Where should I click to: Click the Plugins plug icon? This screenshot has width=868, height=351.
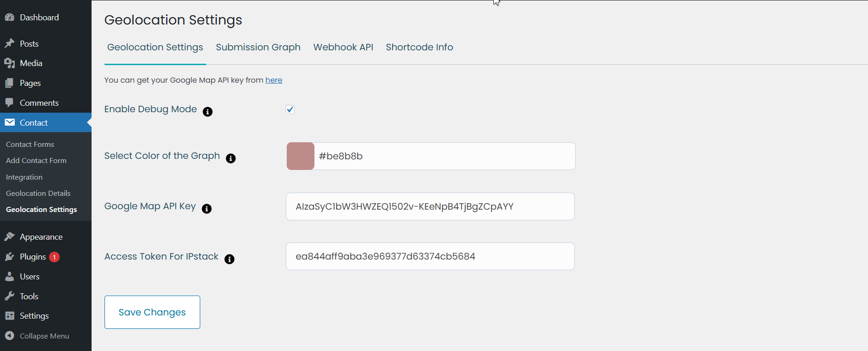(x=9, y=257)
